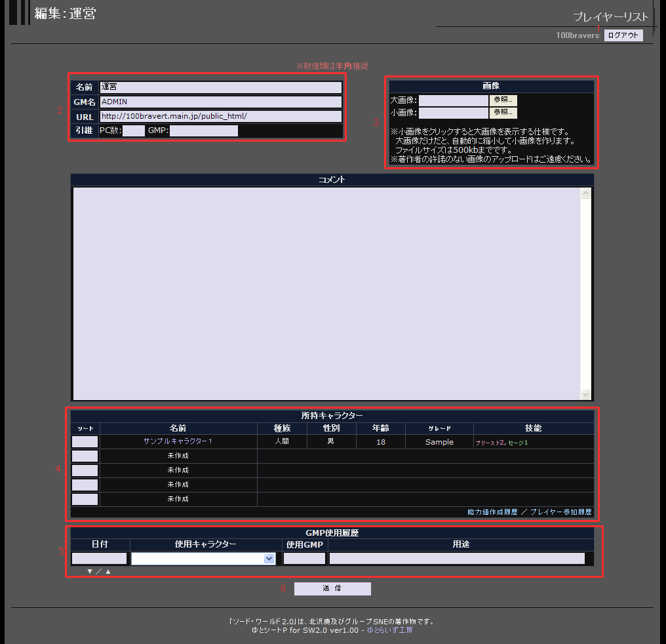Click the comment scrollbar down arrow
666x644 pixels.
pyautogui.click(x=585, y=394)
